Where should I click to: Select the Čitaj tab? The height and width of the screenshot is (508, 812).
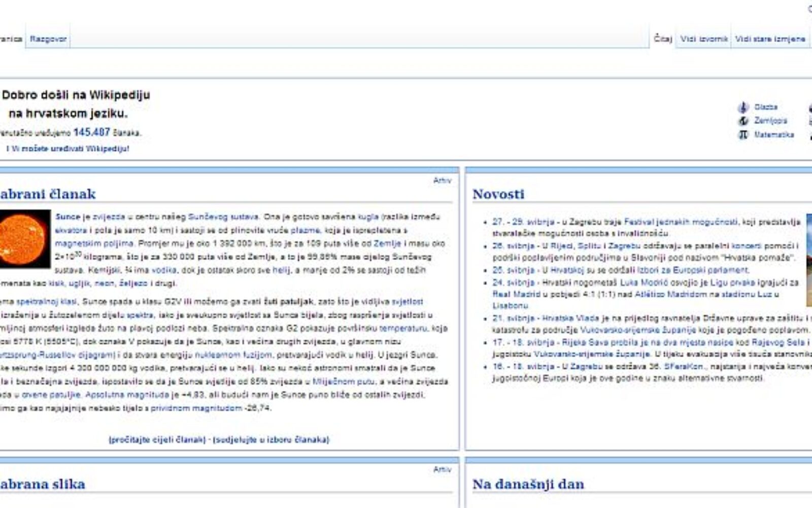[662, 39]
